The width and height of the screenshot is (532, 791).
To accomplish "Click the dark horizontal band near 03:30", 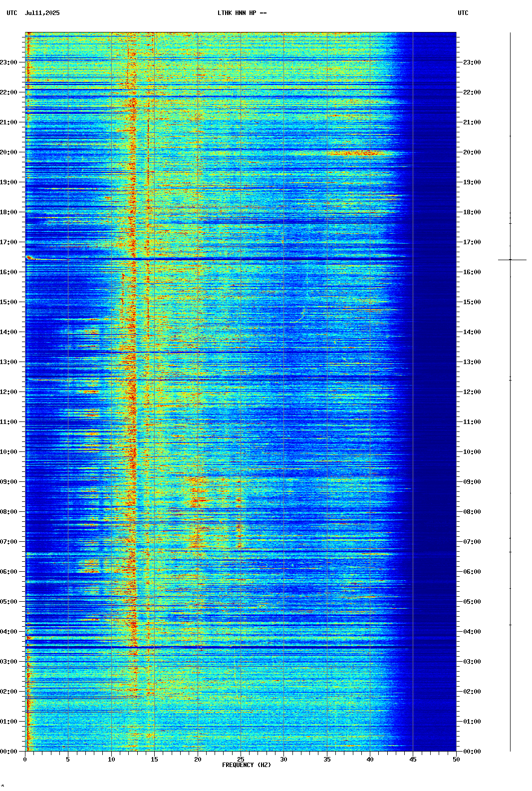I will point(241,647).
